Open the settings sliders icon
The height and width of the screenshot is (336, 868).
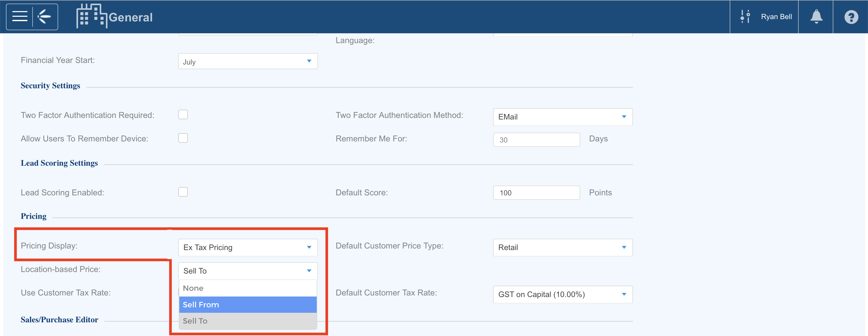pos(745,17)
